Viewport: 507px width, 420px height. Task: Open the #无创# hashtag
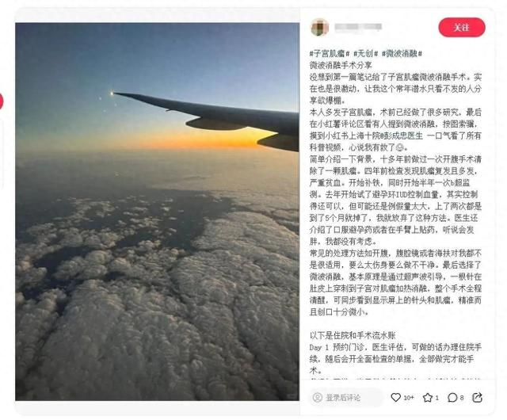(365, 54)
